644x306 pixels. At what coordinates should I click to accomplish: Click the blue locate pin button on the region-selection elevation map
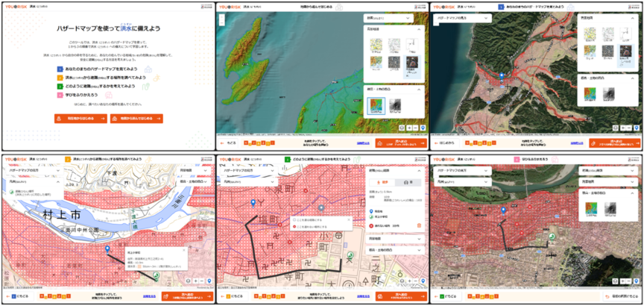click(x=423, y=128)
